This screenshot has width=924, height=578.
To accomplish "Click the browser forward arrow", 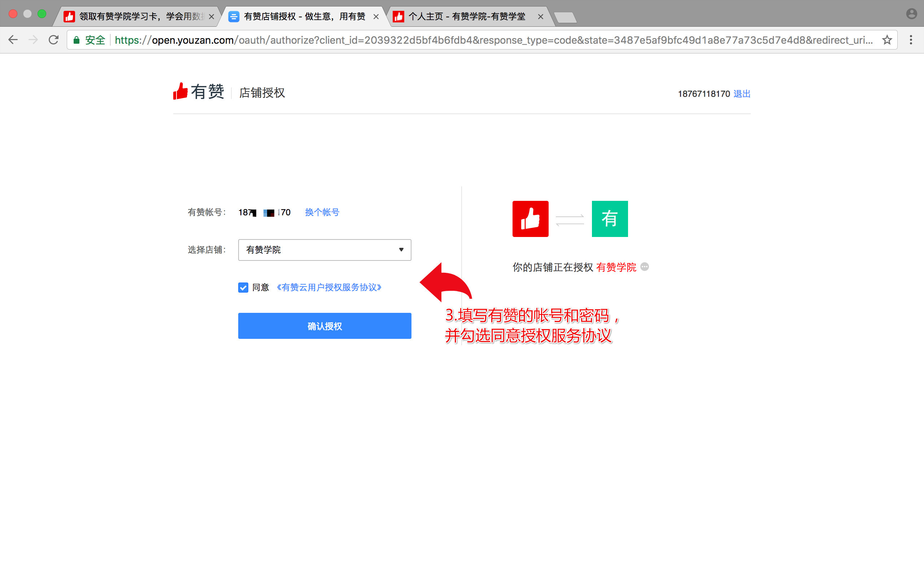I will (x=33, y=40).
